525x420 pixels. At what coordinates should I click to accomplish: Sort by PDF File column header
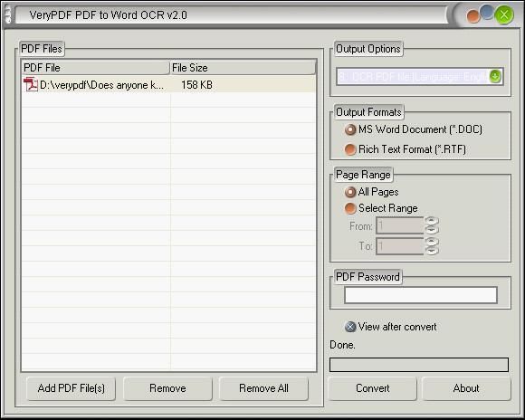(x=95, y=68)
